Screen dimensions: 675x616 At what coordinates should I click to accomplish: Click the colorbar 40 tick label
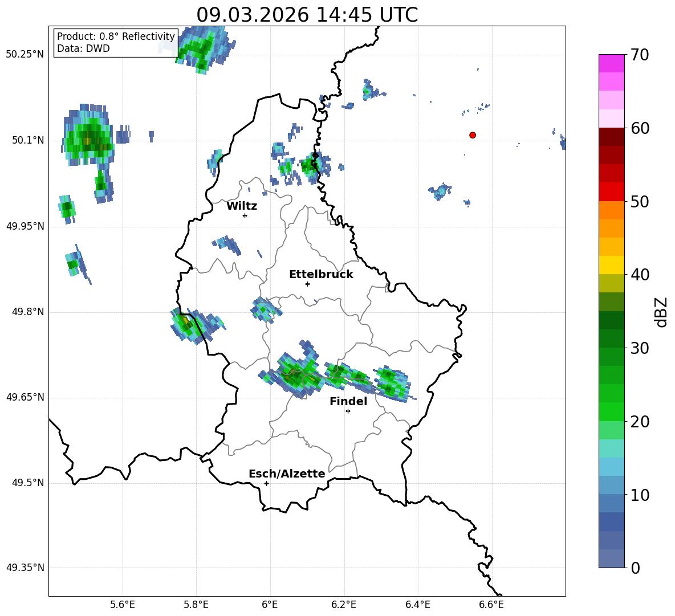[640, 275]
